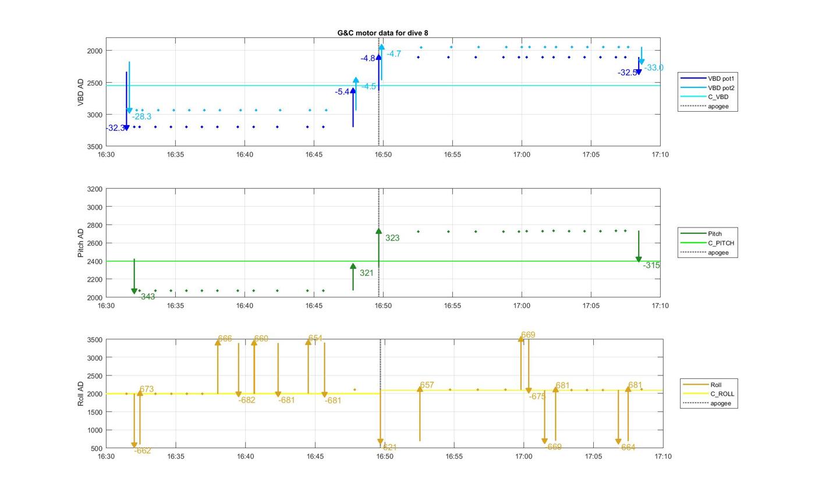Click the '-343' pitch annotation
Screen dimensions: 815x504
[x=148, y=297]
